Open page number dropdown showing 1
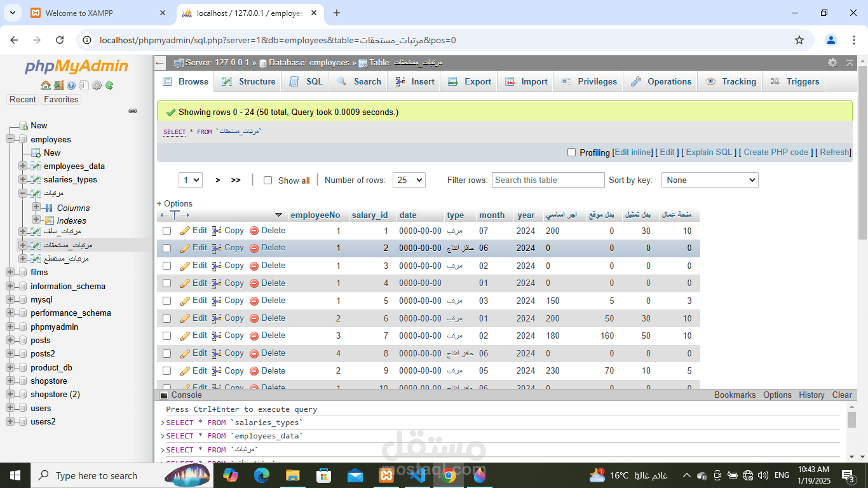 pos(191,180)
